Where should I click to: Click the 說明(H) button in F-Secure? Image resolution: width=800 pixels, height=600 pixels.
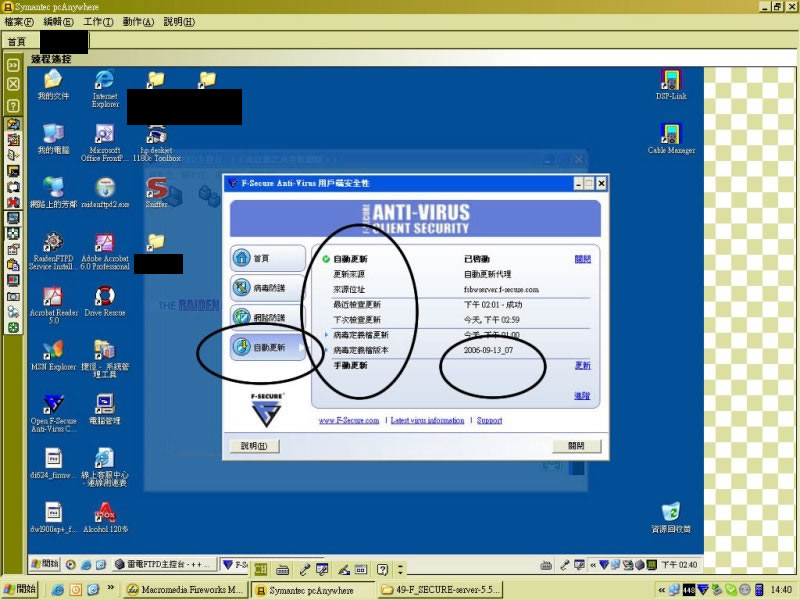tap(254, 446)
